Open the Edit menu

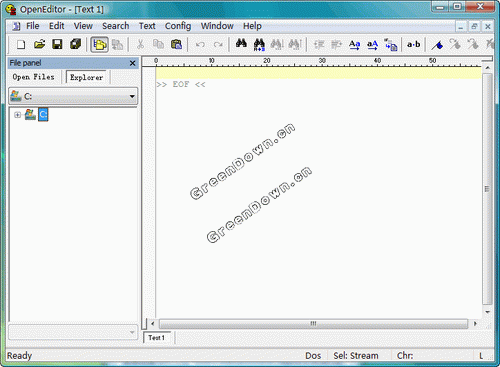coord(57,26)
